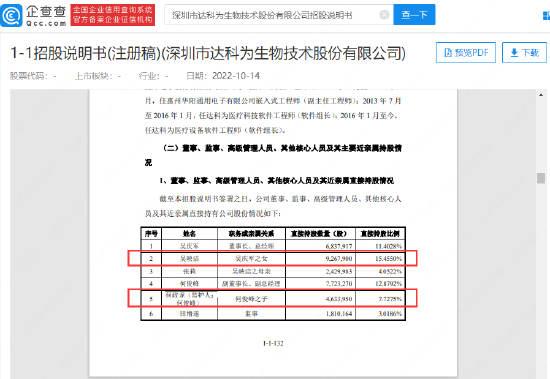Click the 下载 download button
550x379 pixels.
[524, 53]
